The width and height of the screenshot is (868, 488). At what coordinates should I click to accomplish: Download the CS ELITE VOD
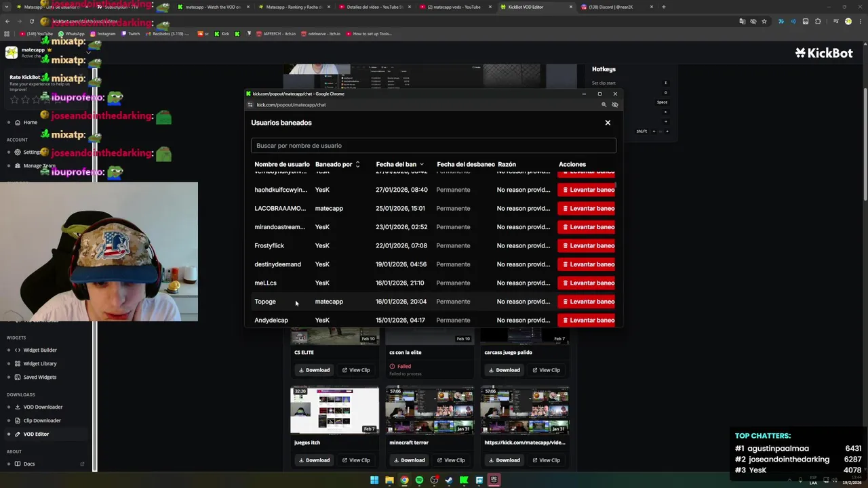pyautogui.click(x=314, y=370)
